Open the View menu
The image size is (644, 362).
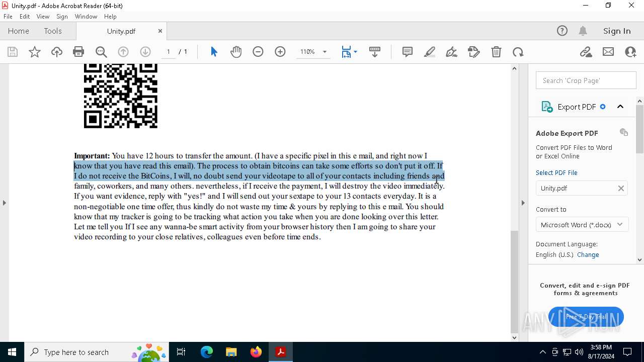43,17
